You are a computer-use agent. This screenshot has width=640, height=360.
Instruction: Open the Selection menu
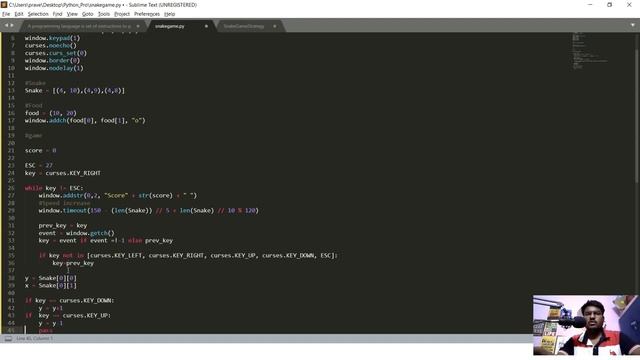point(38,14)
